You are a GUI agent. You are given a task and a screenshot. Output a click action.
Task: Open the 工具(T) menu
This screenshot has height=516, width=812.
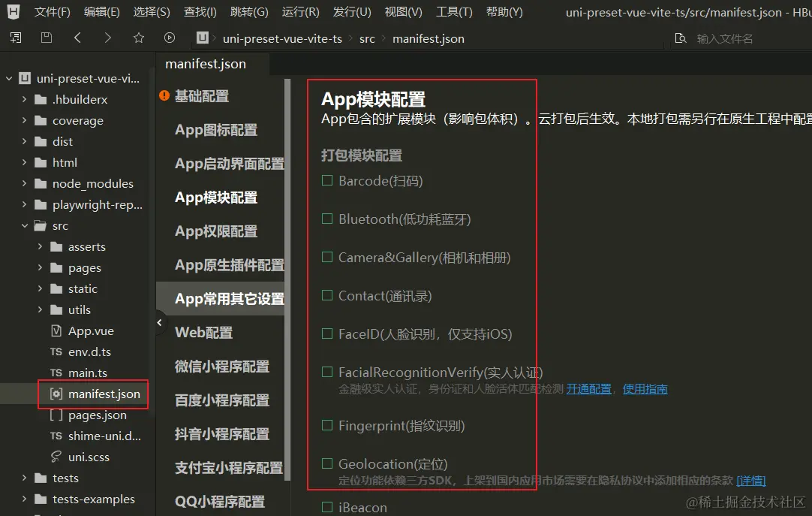pyautogui.click(x=454, y=12)
